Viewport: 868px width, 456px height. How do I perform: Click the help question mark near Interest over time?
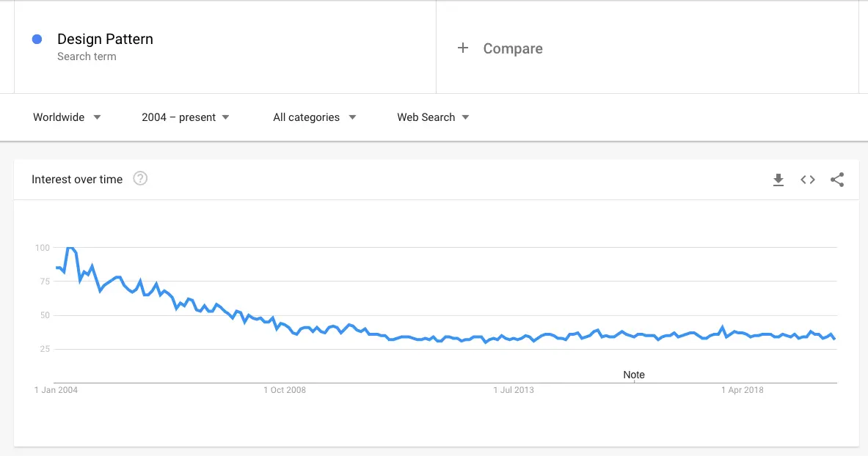[x=139, y=177]
